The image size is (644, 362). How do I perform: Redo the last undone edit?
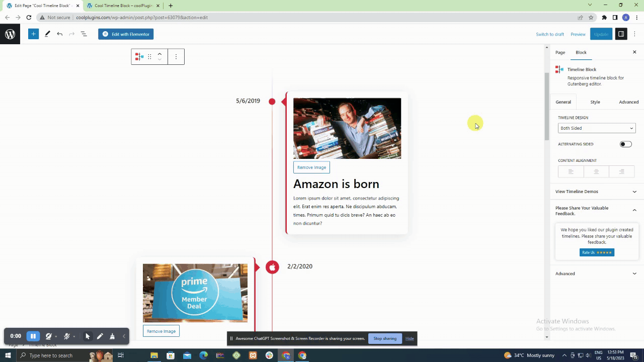coord(71,34)
